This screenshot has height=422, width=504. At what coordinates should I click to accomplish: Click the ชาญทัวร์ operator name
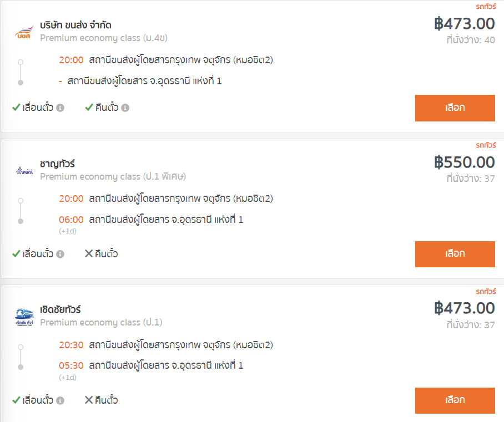(57, 164)
